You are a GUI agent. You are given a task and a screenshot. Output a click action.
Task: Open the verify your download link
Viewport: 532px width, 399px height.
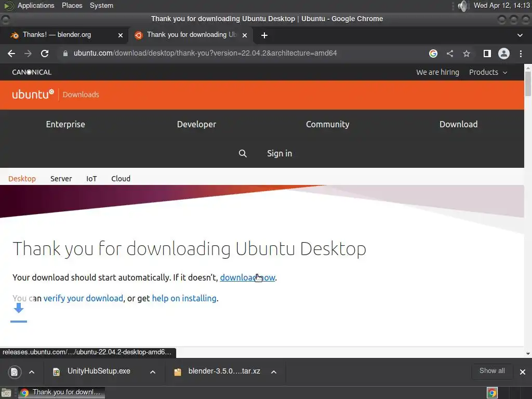click(83, 299)
